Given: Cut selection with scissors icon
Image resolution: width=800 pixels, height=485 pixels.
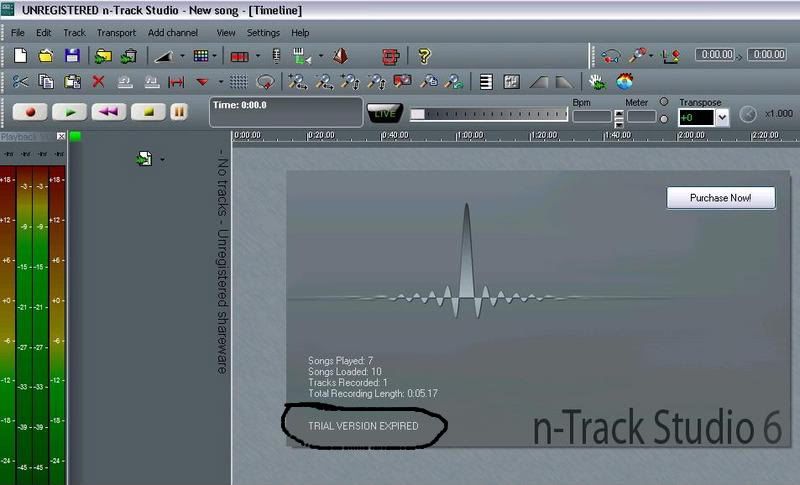Looking at the screenshot, I should pos(20,82).
